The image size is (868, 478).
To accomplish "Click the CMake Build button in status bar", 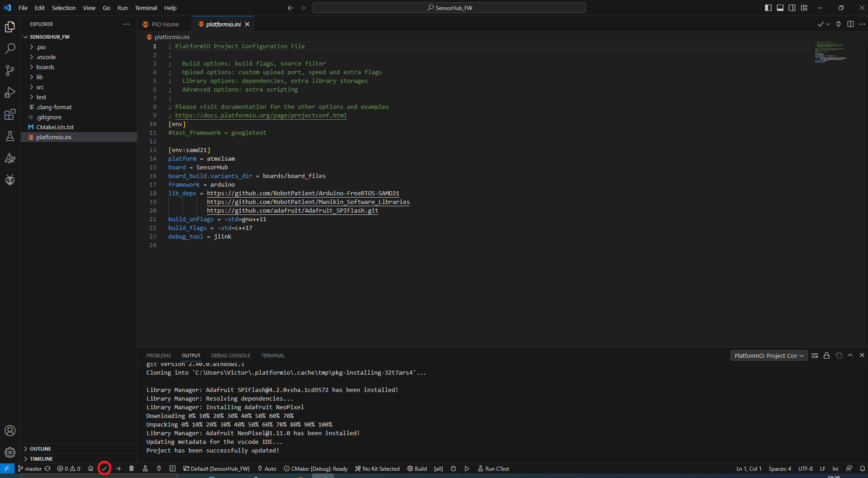I will pyautogui.click(x=417, y=468).
